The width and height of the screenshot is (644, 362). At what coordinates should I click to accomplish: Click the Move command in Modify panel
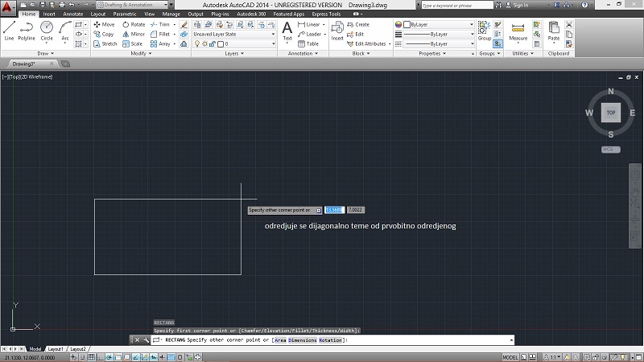tap(103, 24)
